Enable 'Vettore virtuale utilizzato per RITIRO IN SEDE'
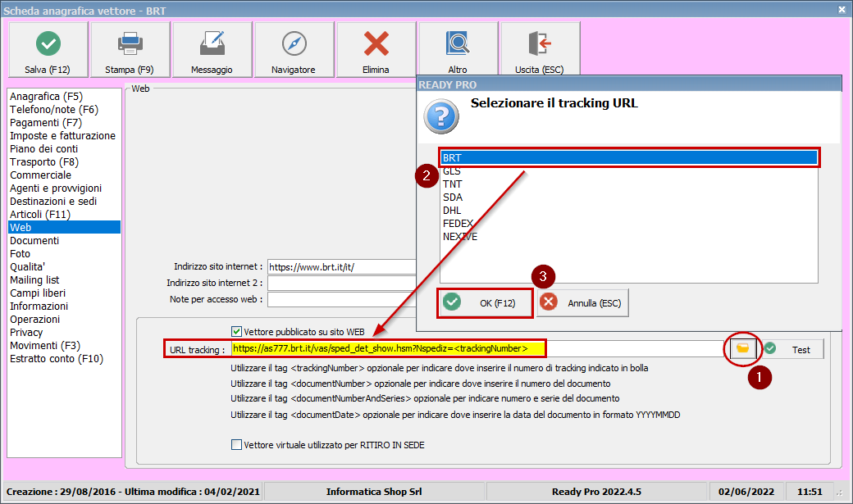Viewport: 853px width, 504px height. [237, 445]
